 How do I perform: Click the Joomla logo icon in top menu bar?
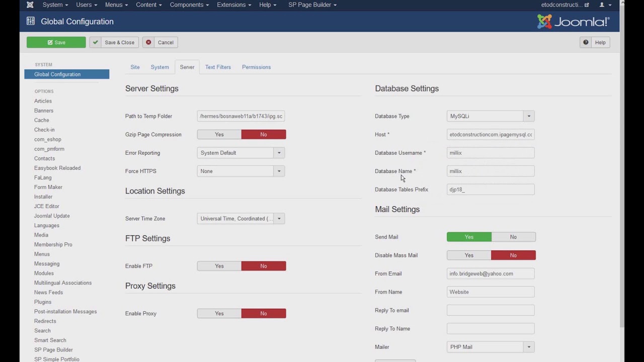(30, 5)
